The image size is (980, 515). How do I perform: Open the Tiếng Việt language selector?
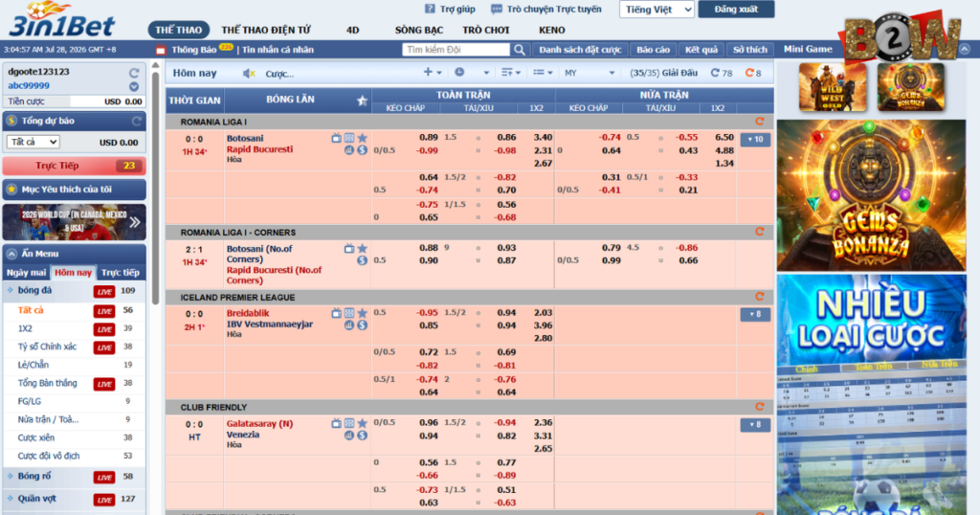[x=657, y=10]
